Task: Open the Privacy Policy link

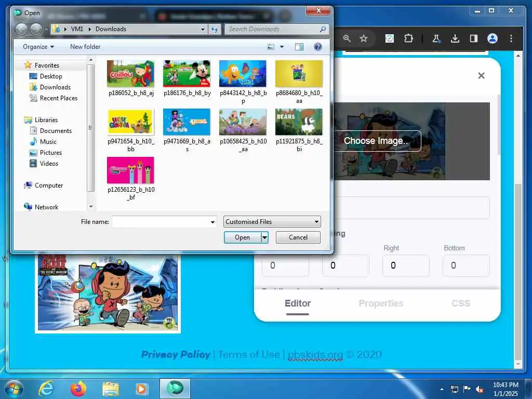Action: click(176, 354)
